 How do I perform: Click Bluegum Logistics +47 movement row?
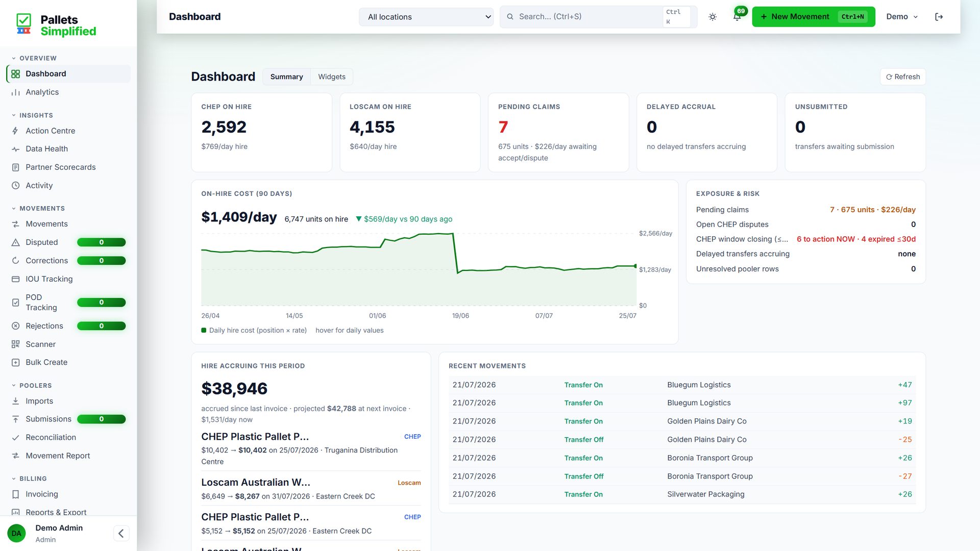coord(682,385)
